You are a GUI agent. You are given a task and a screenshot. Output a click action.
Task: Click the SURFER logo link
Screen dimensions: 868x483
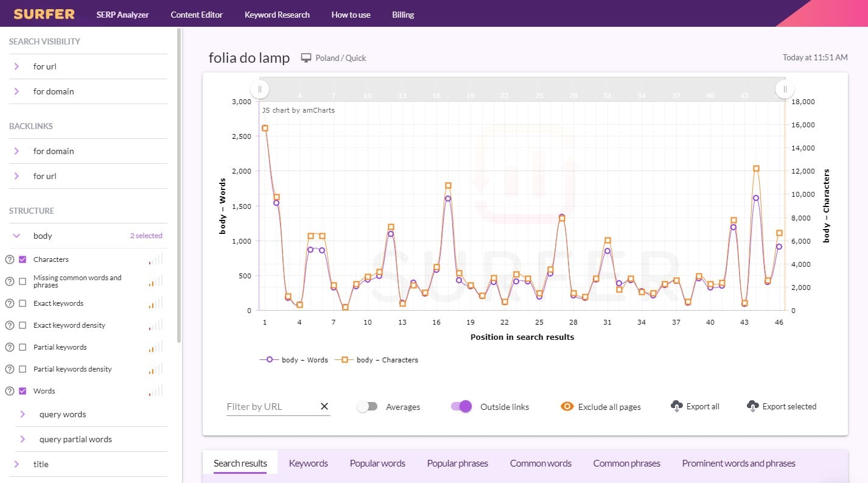(x=44, y=14)
